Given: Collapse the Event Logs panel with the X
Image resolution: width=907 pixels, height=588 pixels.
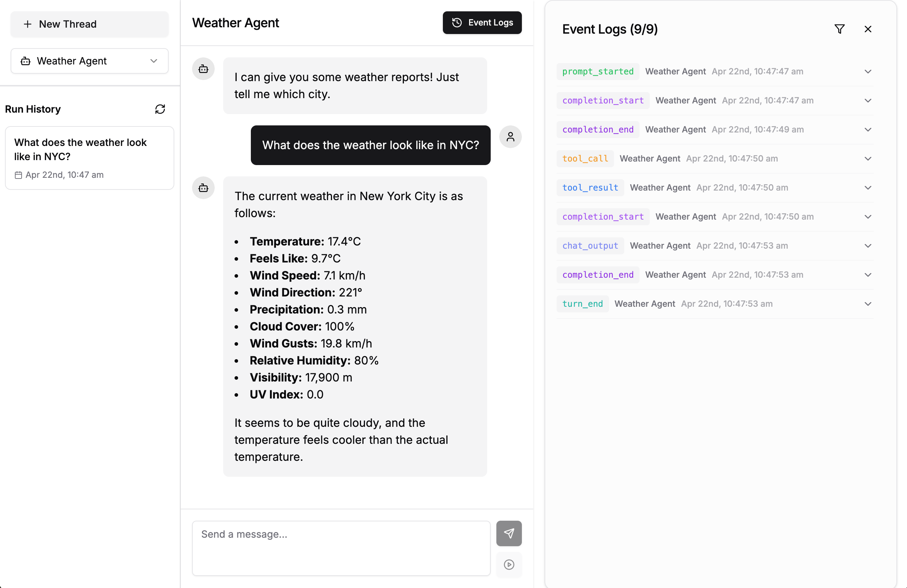Looking at the screenshot, I should pos(868,29).
